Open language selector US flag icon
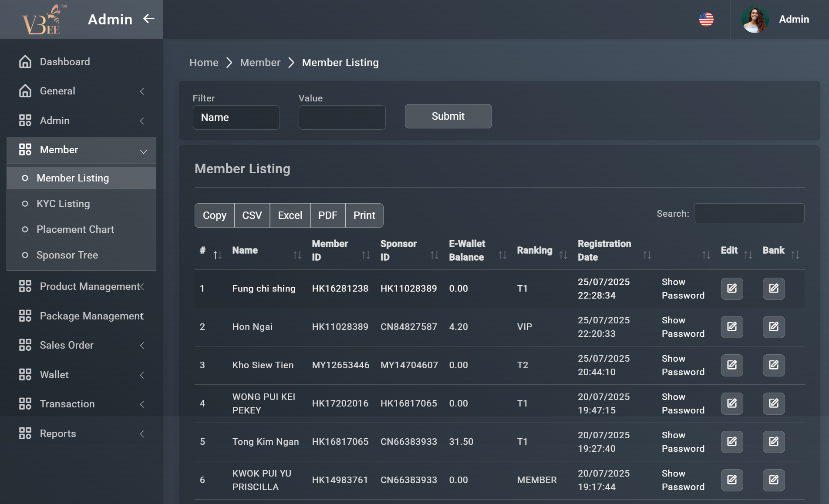 point(706,19)
